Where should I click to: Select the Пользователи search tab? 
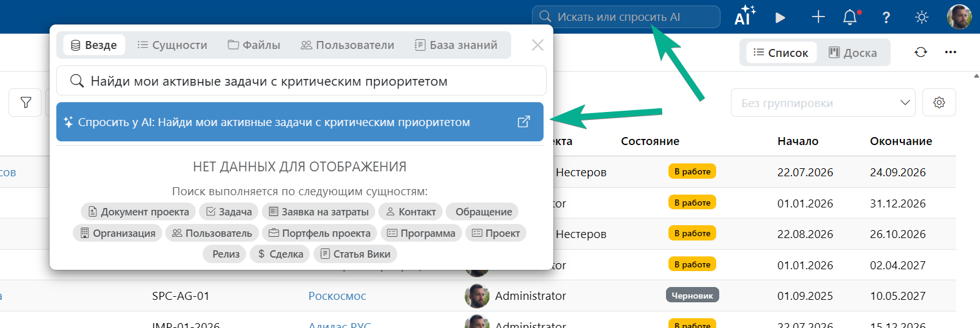pos(347,45)
